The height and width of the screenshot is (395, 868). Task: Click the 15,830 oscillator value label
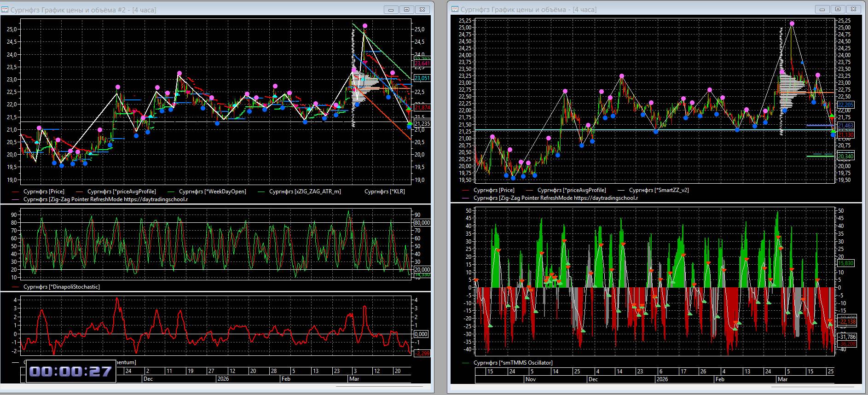pyautogui.click(x=846, y=263)
